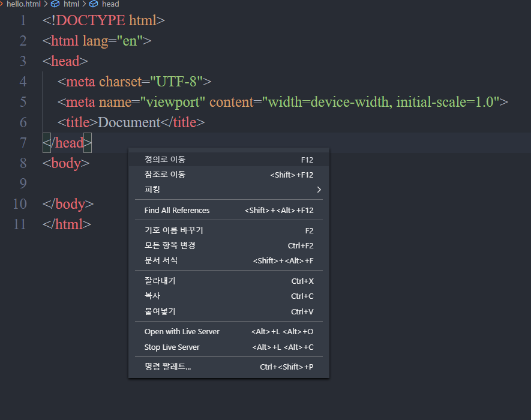Click the meta viewport code line
This screenshot has width=531, height=420.
283,102
